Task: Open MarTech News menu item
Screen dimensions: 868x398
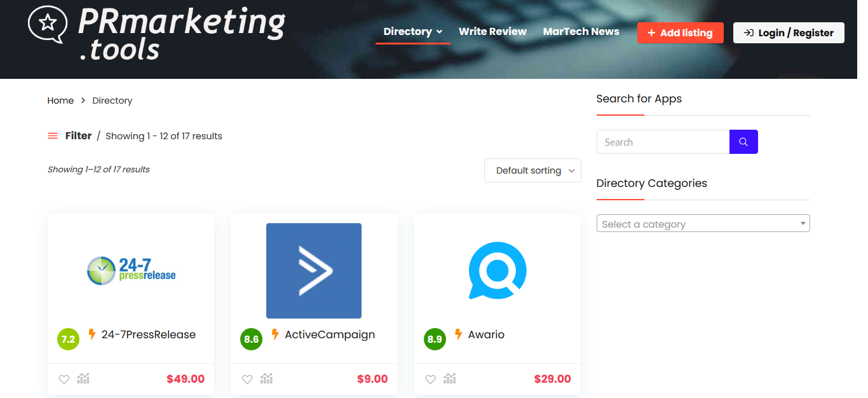Action: coord(581,31)
